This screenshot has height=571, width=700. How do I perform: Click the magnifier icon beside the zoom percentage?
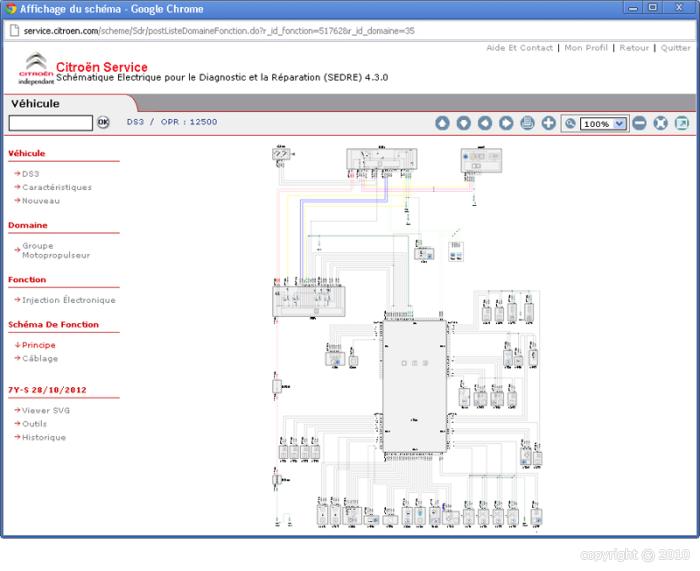pos(570,124)
